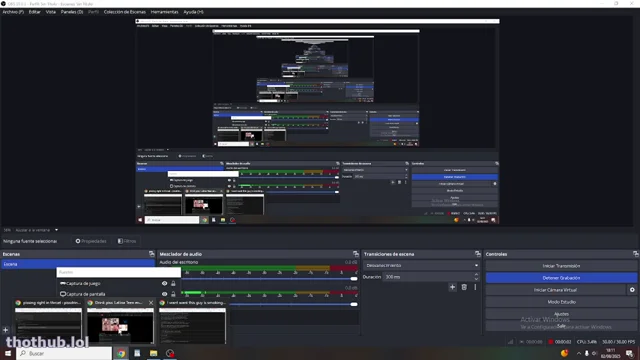
Task: Add a new scene transition with the plus icon
Action: pyautogui.click(x=452, y=287)
